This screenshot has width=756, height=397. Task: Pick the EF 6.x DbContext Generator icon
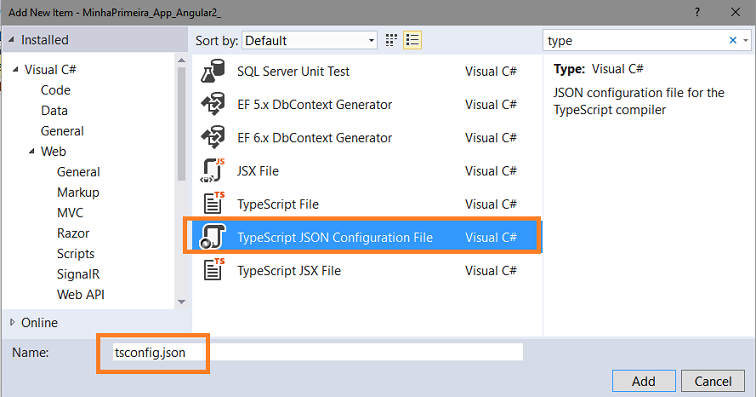point(213,137)
